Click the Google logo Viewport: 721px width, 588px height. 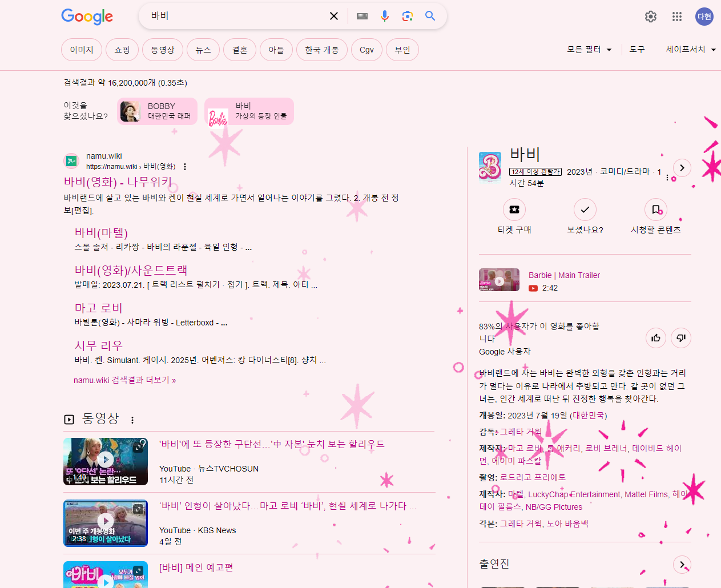click(x=87, y=17)
